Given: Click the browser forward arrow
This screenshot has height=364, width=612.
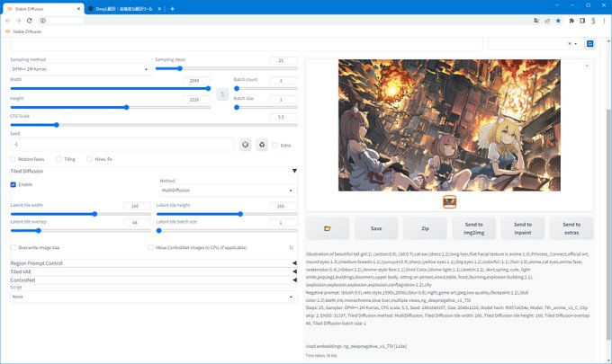Looking at the screenshot, I should click(18, 21).
